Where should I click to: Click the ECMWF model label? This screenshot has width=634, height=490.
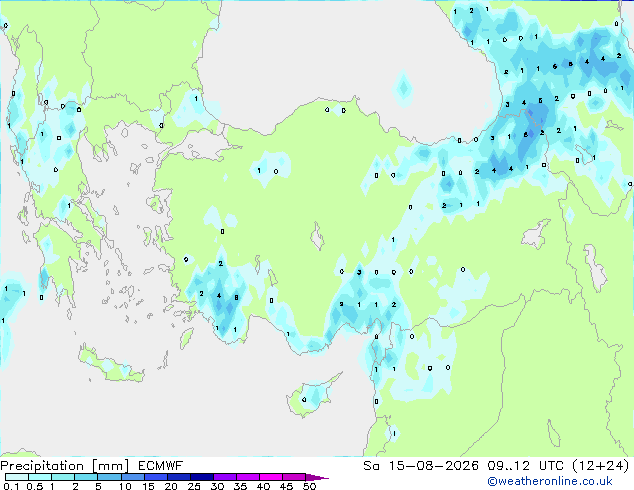(x=161, y=466)
